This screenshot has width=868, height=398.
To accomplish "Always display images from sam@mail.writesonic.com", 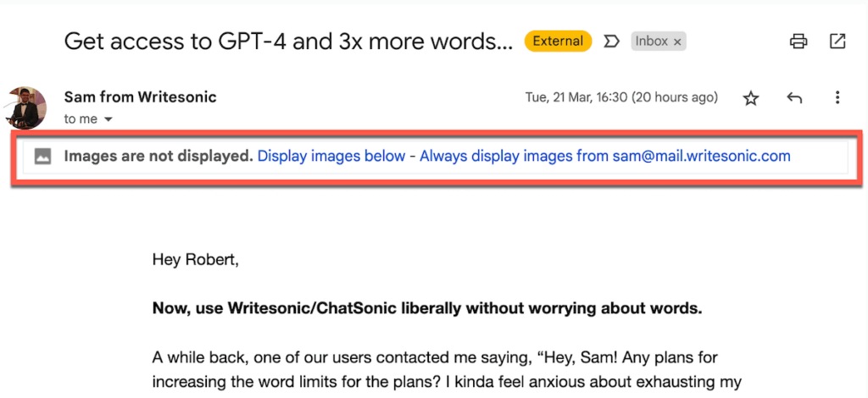I will pyautogui.click(x=605, y=157).
